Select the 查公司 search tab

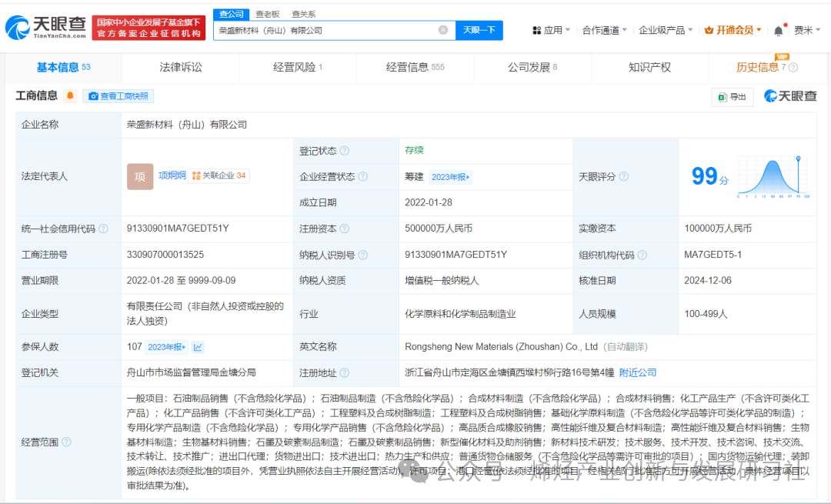point(231,15)
